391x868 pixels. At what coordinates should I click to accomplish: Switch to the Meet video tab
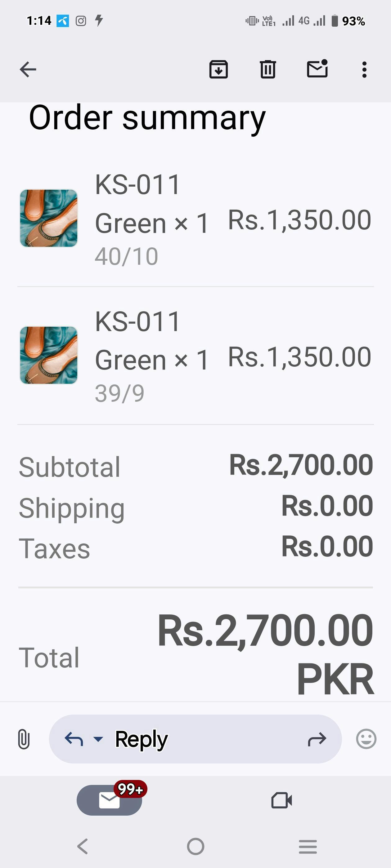281,800
